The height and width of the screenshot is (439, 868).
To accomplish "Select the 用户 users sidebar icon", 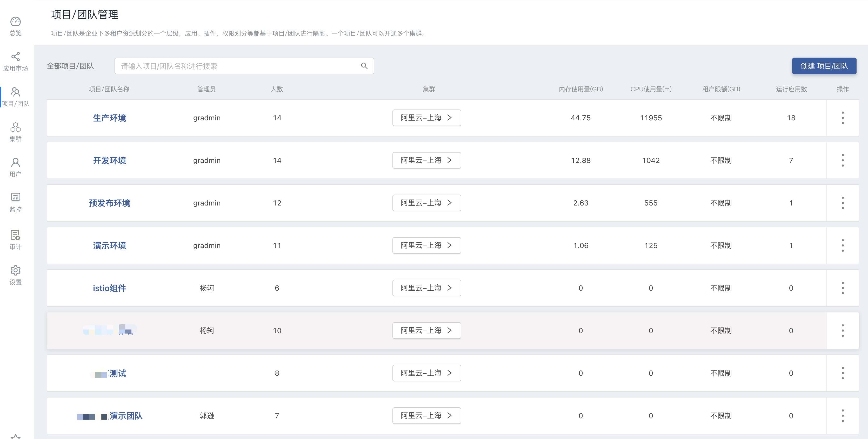I will [16, 163].
